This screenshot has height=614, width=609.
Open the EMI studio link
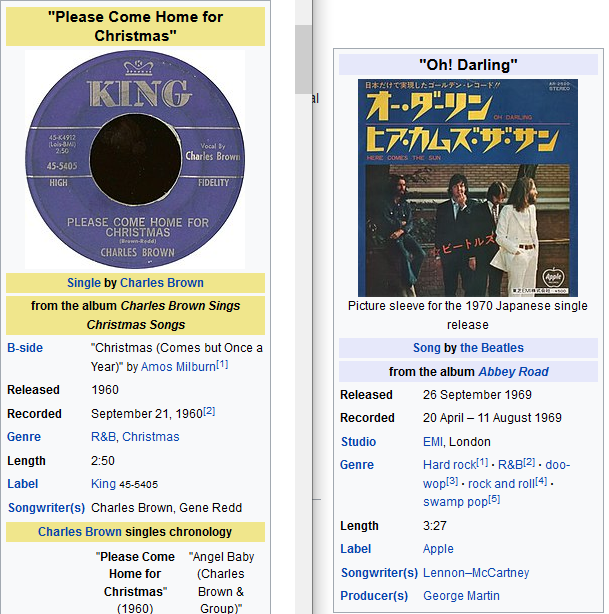click(x=433, y=442)
